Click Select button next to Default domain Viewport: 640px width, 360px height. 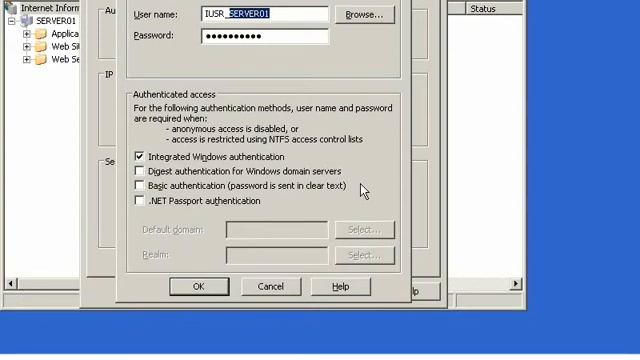tap(364, 230)
